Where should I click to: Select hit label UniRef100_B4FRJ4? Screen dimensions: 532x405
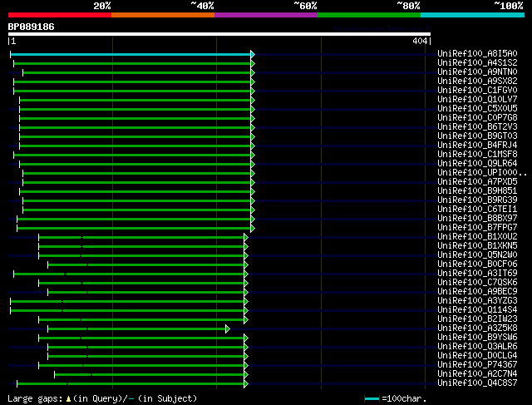(x=477, y=145)
